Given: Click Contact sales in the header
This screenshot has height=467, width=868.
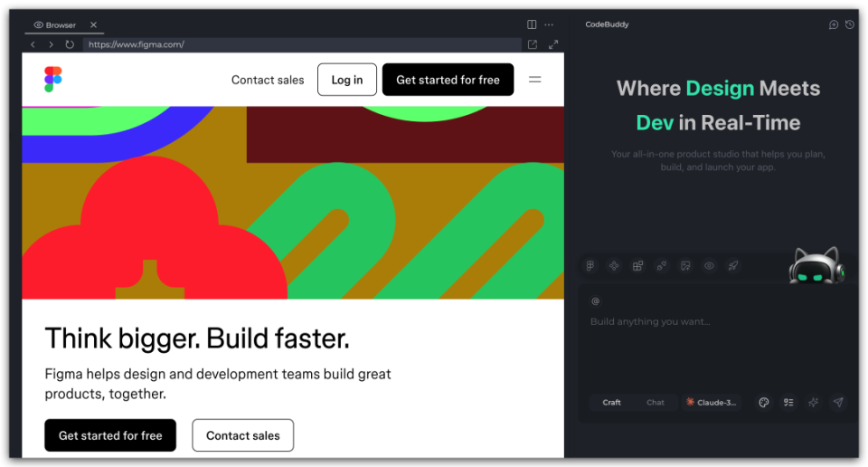Looking at the screenshot, I should [268, 80].
